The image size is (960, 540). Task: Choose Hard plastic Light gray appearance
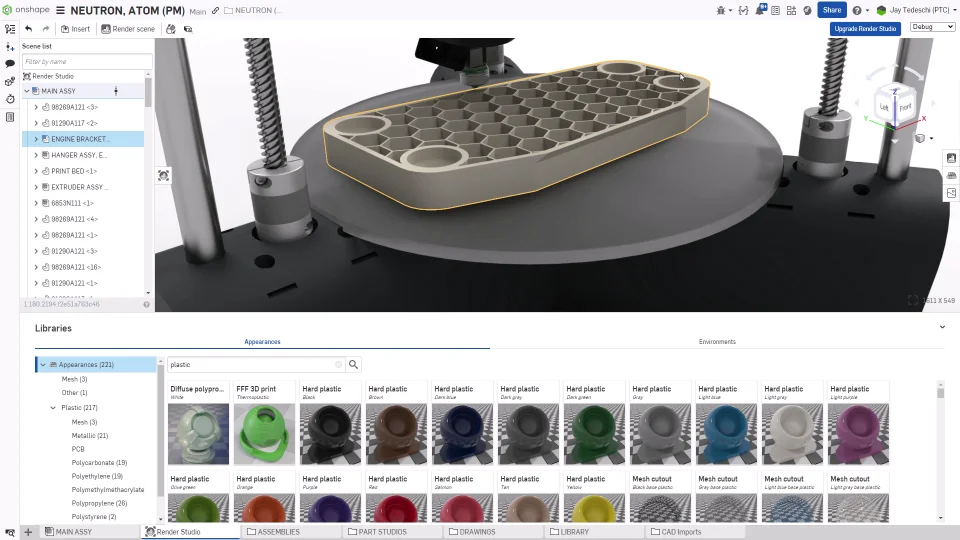point(792,424)
